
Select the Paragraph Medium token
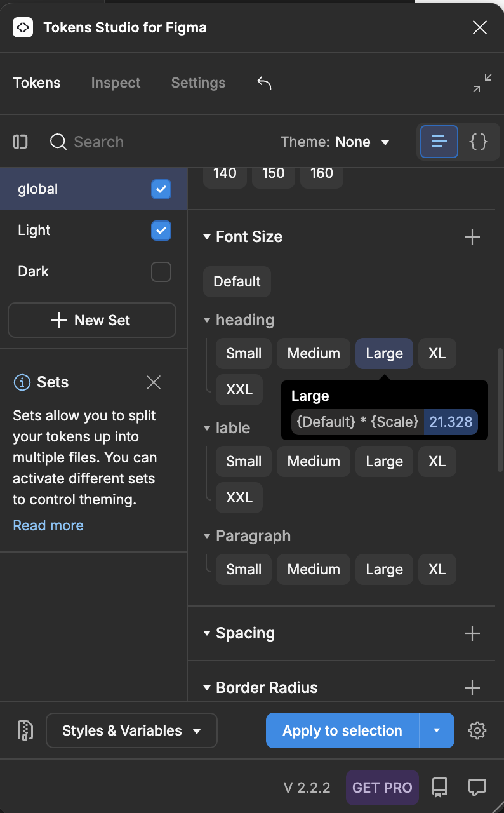coord(314,569)
